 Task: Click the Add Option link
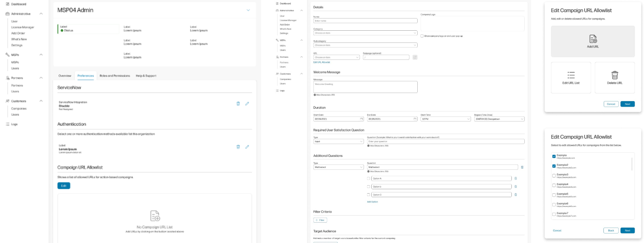372,201
